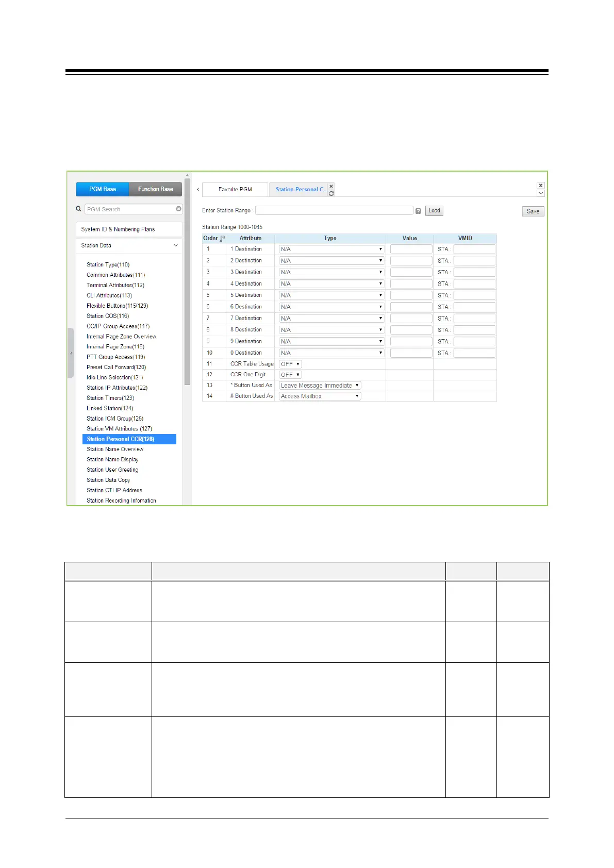
Task: Click the Save button
Action: coord(533,211)
